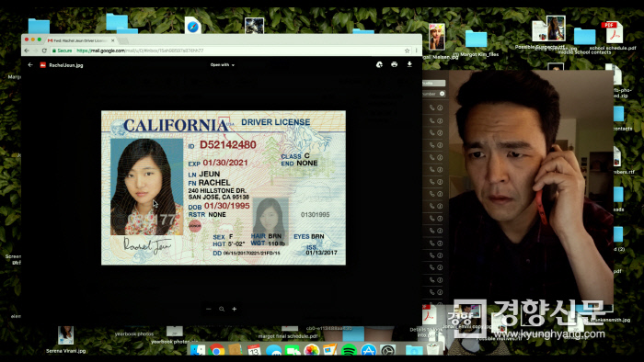The width and height of the screenshot is (644, 362).
Task: Open Finder from the dock
Action: pyautogui.click(x=198, y=351)
